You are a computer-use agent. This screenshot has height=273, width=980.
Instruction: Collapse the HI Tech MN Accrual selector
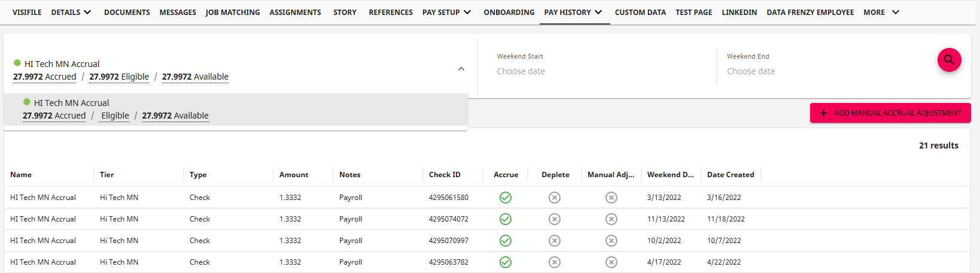(x=461, y=69)
